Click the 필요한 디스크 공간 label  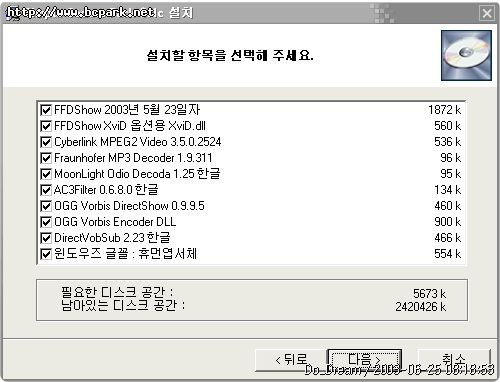pos(117,292)
